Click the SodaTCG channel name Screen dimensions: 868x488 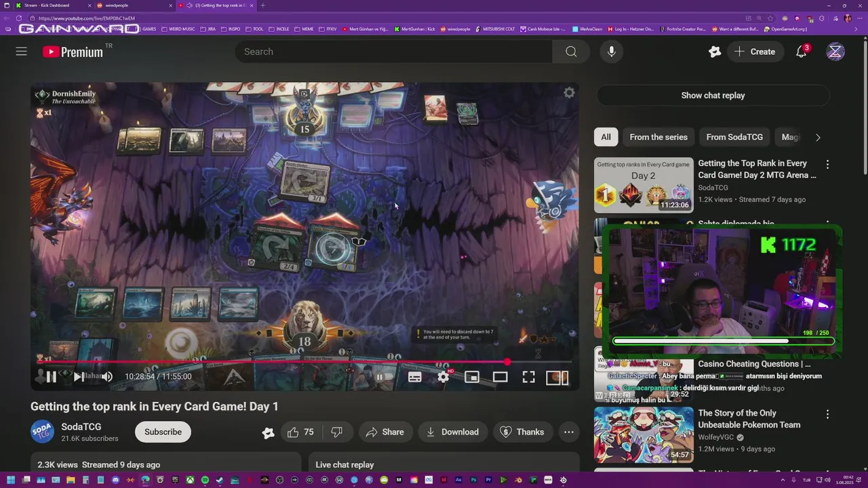pyautogui.click(x=81, y=426)
